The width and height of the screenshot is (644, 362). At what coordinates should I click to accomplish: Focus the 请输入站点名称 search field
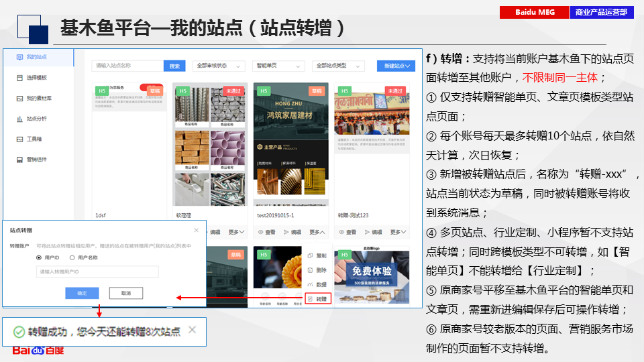click(x=127, y=66)
